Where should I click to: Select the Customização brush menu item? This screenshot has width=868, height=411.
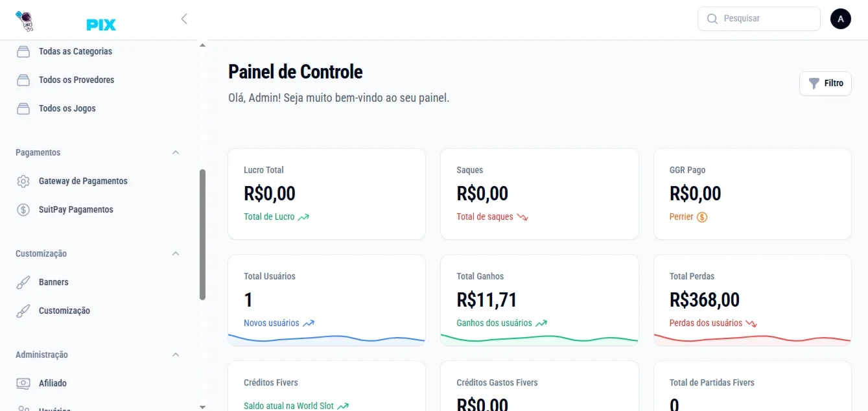tap(64, 311)
